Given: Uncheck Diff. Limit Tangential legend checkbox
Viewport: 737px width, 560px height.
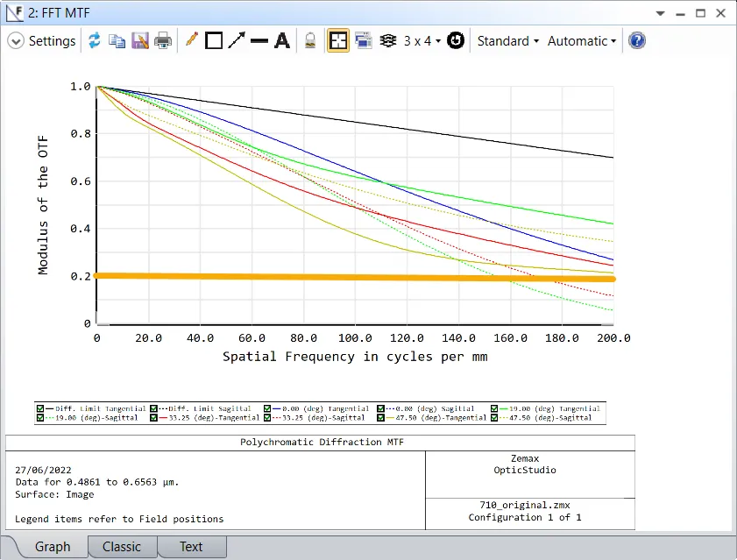Looking at the screenshot, I should click(40, 408).
